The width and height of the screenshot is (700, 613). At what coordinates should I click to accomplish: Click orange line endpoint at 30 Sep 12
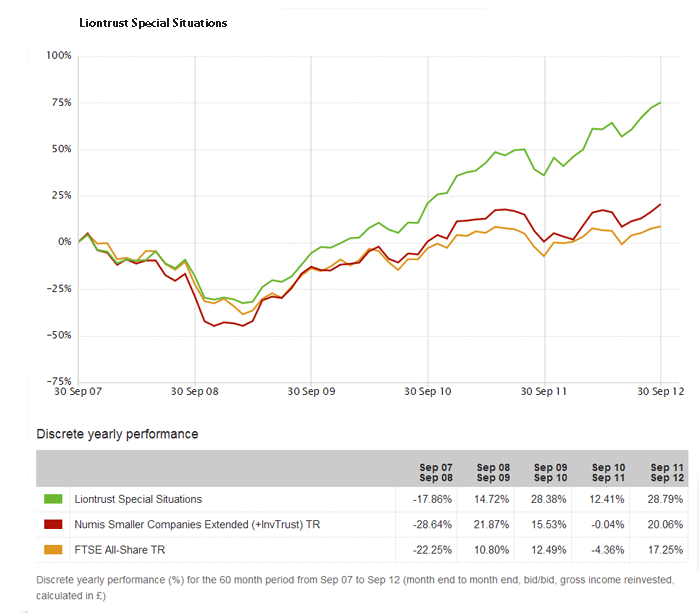(660, 226)
